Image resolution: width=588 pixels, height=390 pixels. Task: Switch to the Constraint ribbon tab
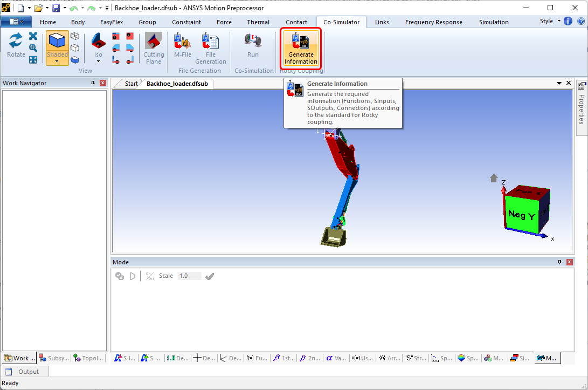click(x=186, y=22)
